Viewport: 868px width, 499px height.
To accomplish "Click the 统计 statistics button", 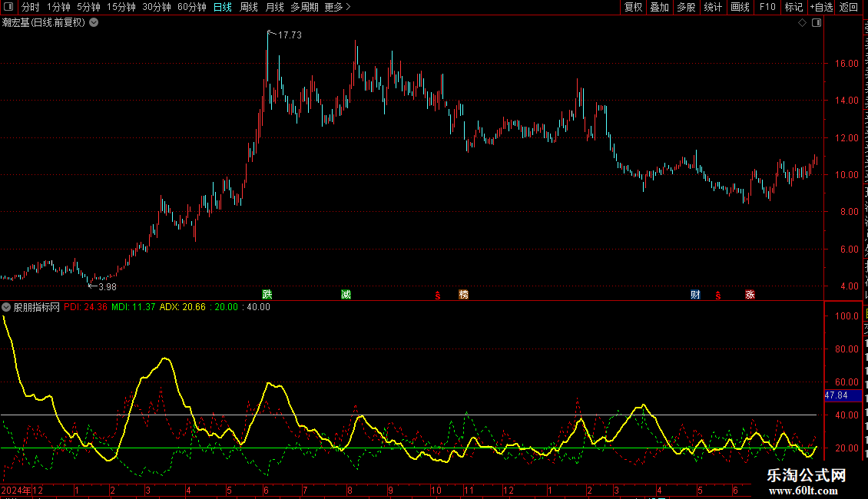I will point(713,7).
